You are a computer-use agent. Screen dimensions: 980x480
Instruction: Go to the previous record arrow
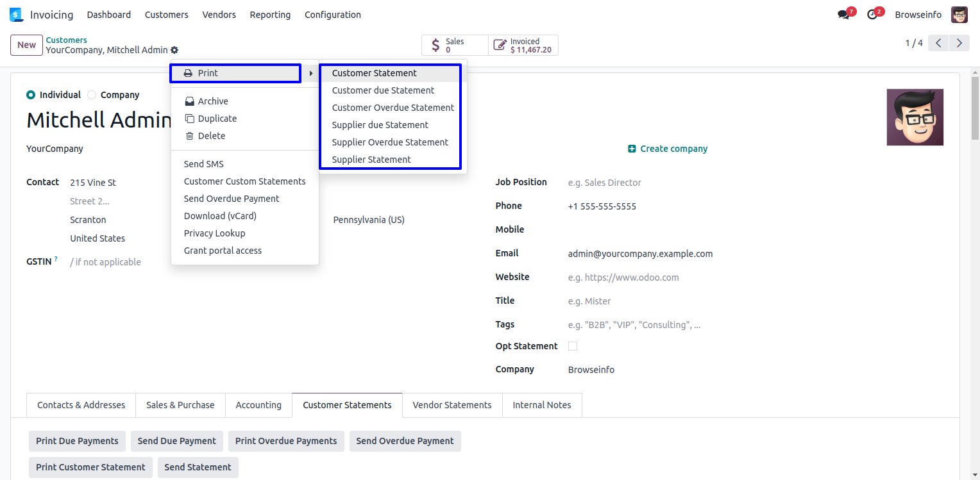click(x=938, y=43)
